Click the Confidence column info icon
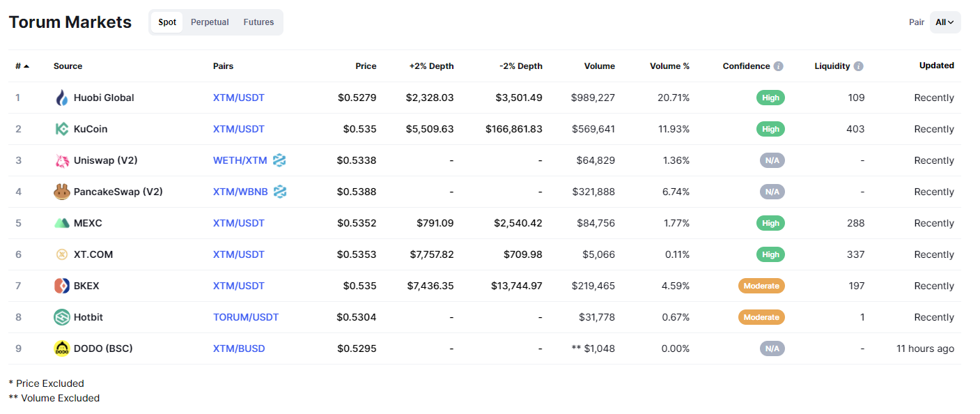 [x=778, y=66]
